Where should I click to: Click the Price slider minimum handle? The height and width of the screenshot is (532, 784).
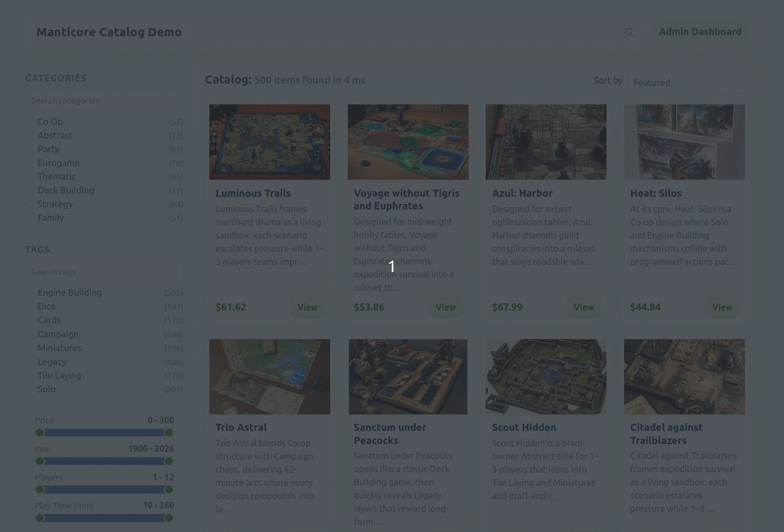(40, 433)
